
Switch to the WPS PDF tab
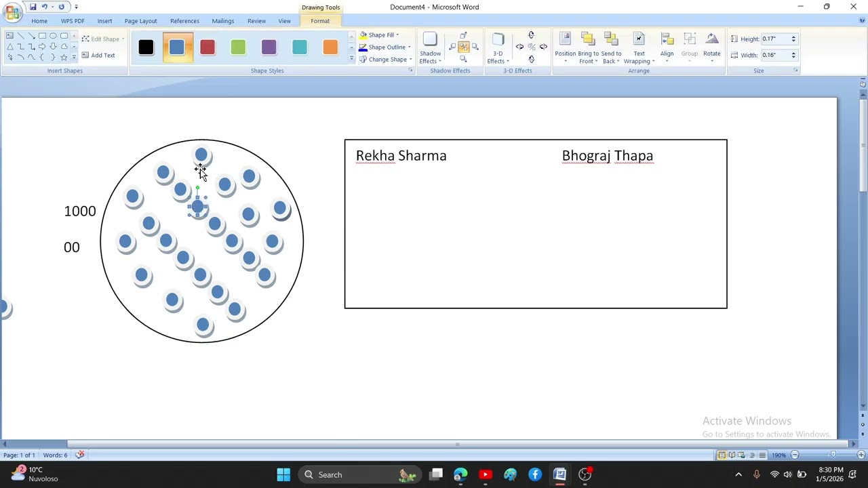(73, 21)
